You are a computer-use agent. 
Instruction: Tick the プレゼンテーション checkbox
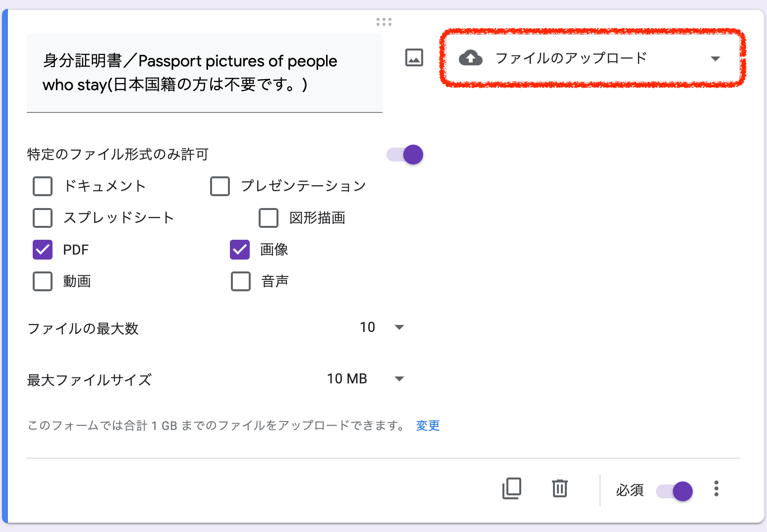[220, 186]
